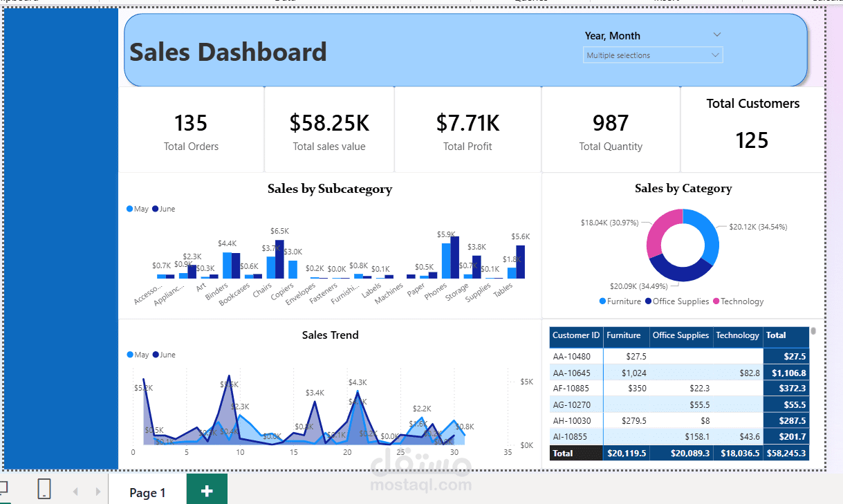Select customer row AF-10885
The image size is (843, 504).
pos(679,389)
